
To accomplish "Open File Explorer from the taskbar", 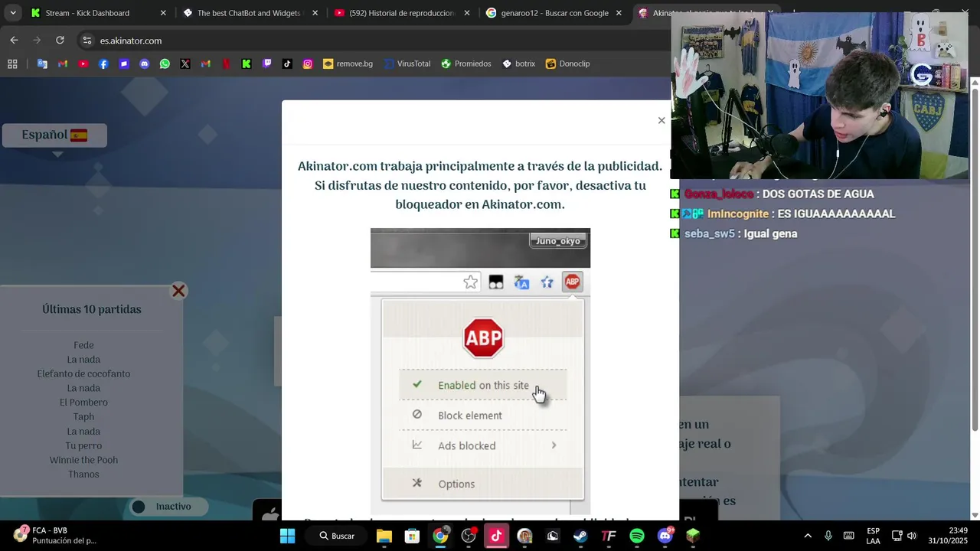I will pos(384,536).
